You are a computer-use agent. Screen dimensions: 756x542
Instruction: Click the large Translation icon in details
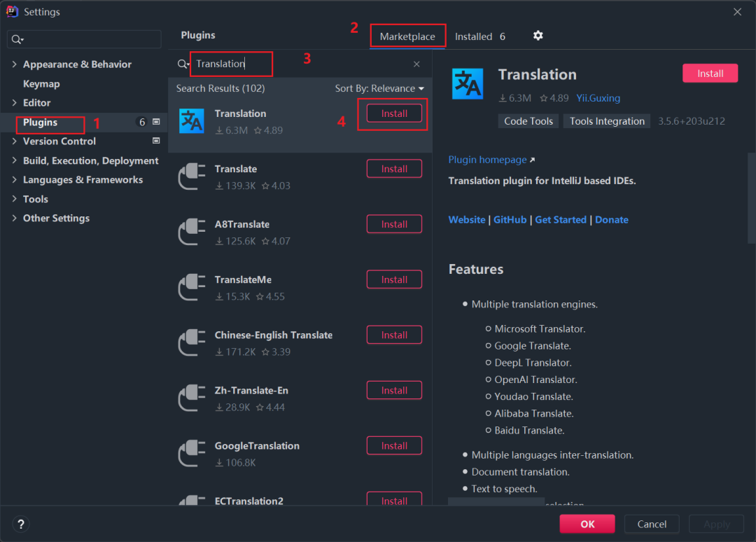(467, 84)
